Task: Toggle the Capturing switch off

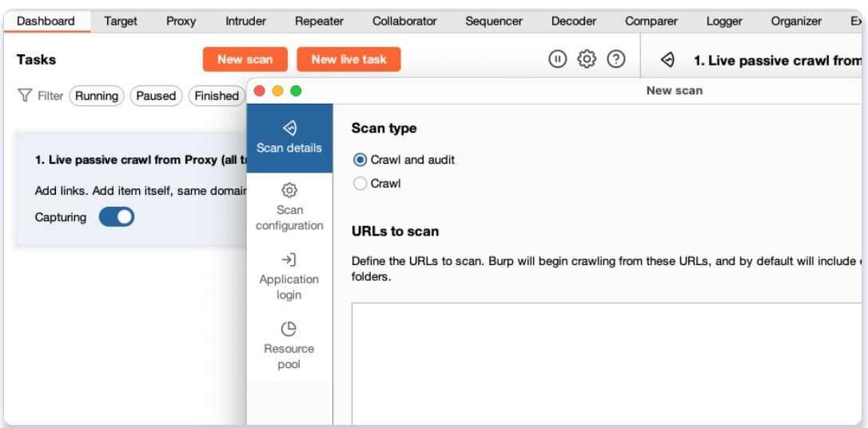Action: click(x=116, y=216)
